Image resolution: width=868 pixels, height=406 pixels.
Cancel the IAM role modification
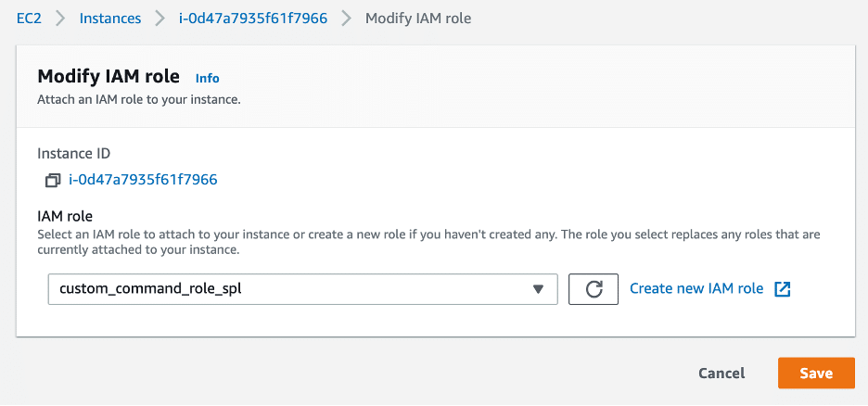tap(721, 374)
